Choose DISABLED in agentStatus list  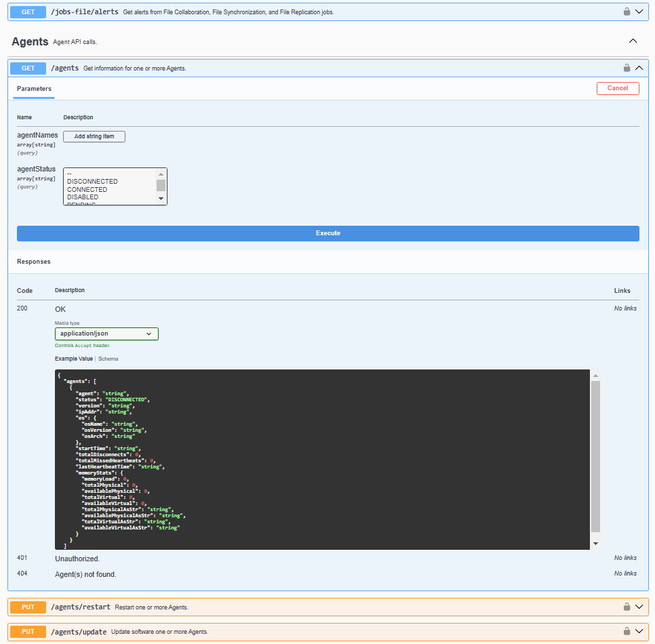pos(83,197)
